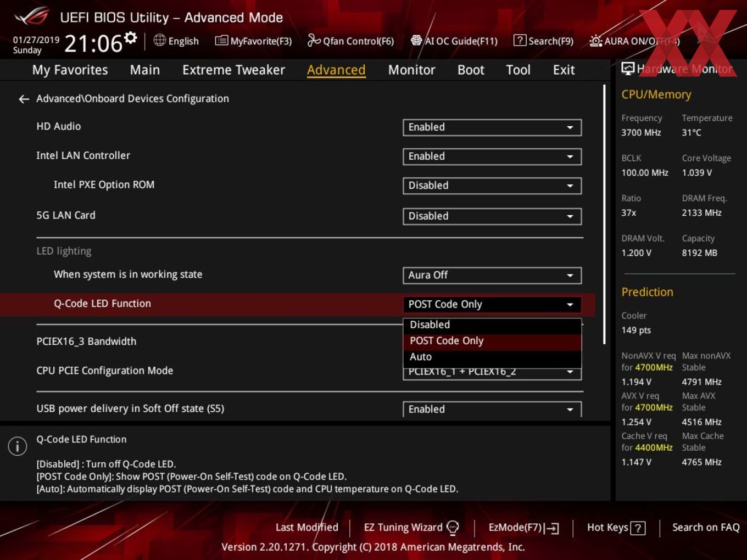This screenshot has width=747, height=560.
Task: Select the Intel PXE Option ROM label
Action: (x=104, y=184)
